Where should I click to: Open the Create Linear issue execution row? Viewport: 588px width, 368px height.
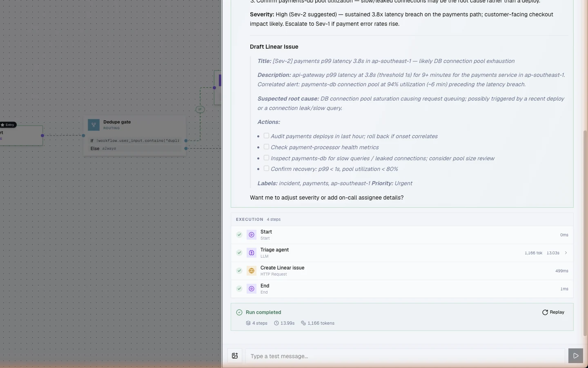pos(402,271)
